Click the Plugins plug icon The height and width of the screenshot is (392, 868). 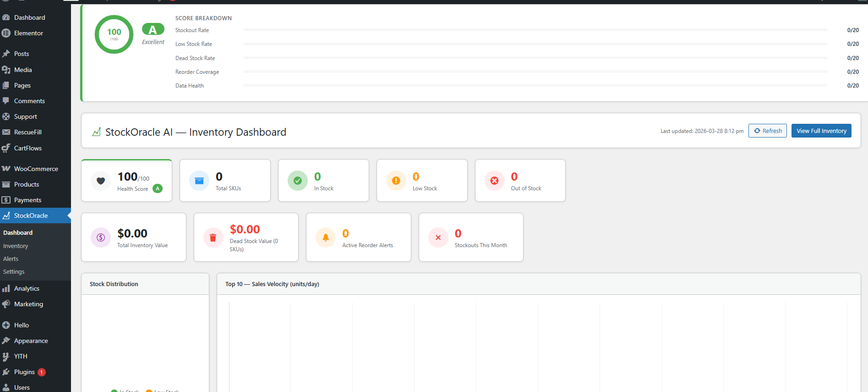coord(6,372)
